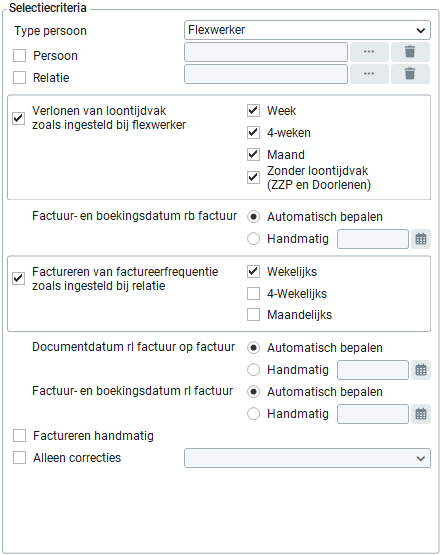Open Relatie lookup with ellipsis button
443x555 pixels.
pos(369,74)
